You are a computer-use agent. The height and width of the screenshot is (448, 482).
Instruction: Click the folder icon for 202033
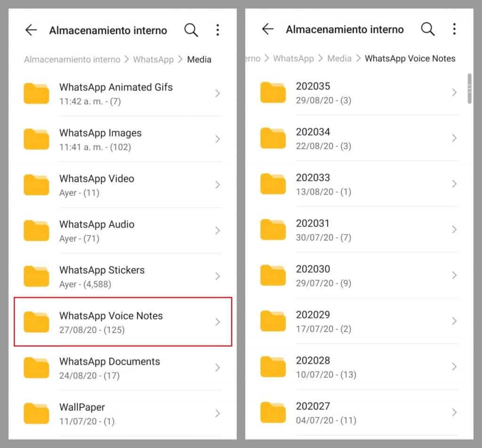[x=273, y=184]
